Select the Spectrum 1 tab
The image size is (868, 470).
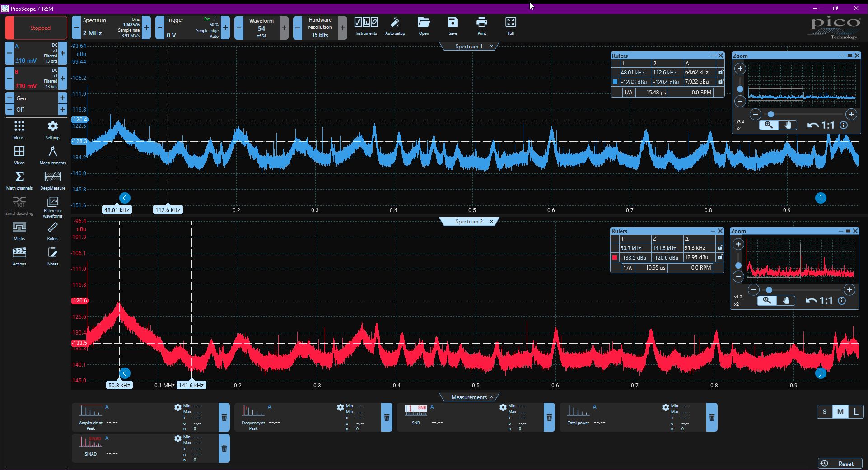click(469, 46)
